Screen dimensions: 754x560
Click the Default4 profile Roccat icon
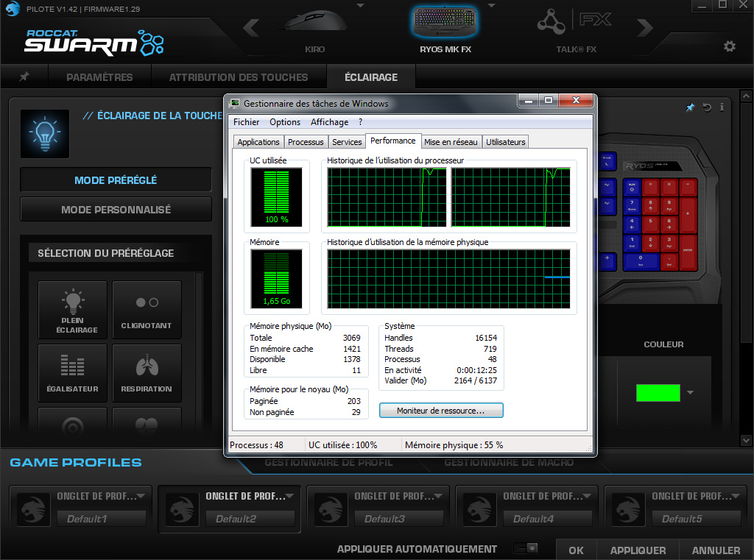click(479, 509)
